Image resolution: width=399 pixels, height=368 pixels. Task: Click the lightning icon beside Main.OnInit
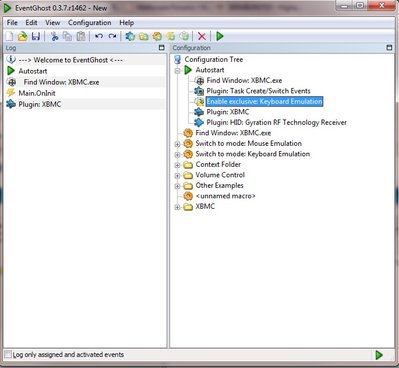click(x=11, y=93)
